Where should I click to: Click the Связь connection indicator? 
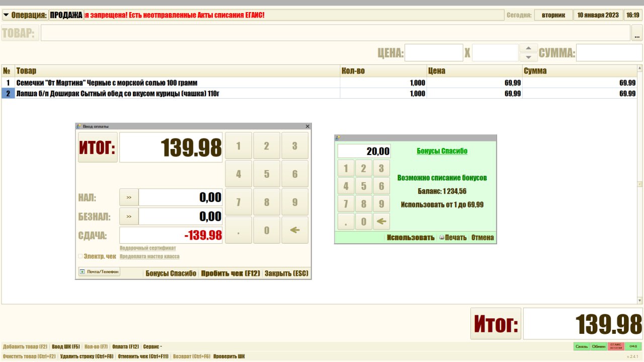pyautogui.click(x=582, y=346)
